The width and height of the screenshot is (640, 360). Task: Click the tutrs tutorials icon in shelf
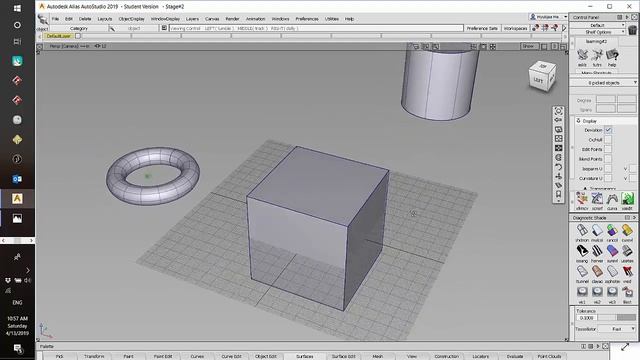pos(597,55)
